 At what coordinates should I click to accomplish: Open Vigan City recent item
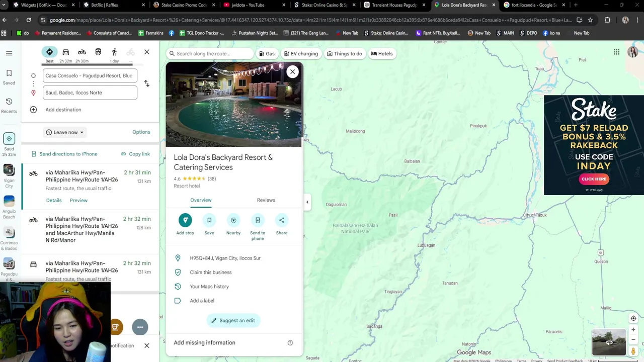tap(9, 176)
